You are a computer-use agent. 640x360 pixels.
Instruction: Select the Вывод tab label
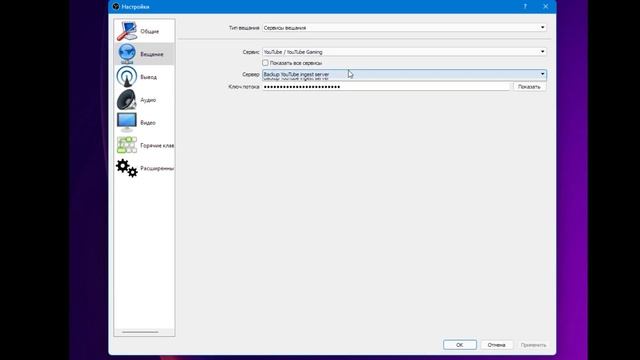(149, 77)
